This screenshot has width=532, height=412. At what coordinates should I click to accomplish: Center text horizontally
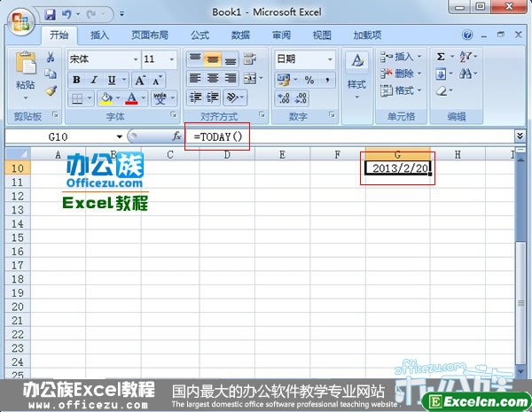click(213, 79)
